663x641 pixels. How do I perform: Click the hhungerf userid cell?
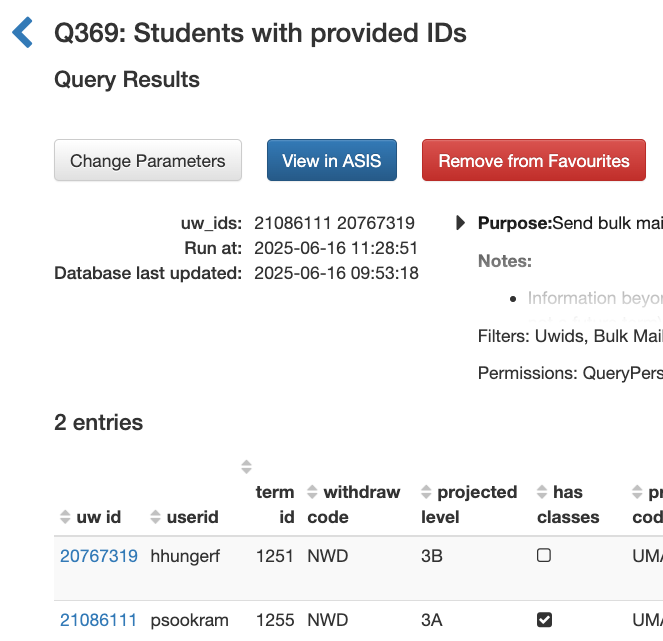[x=187, y=556]
